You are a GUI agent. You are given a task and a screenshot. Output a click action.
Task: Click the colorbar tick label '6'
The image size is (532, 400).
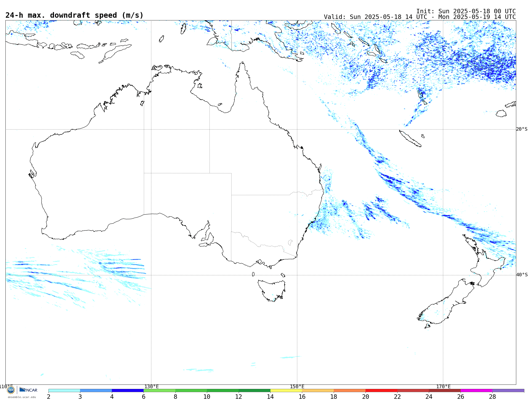(x=144, y=397)
